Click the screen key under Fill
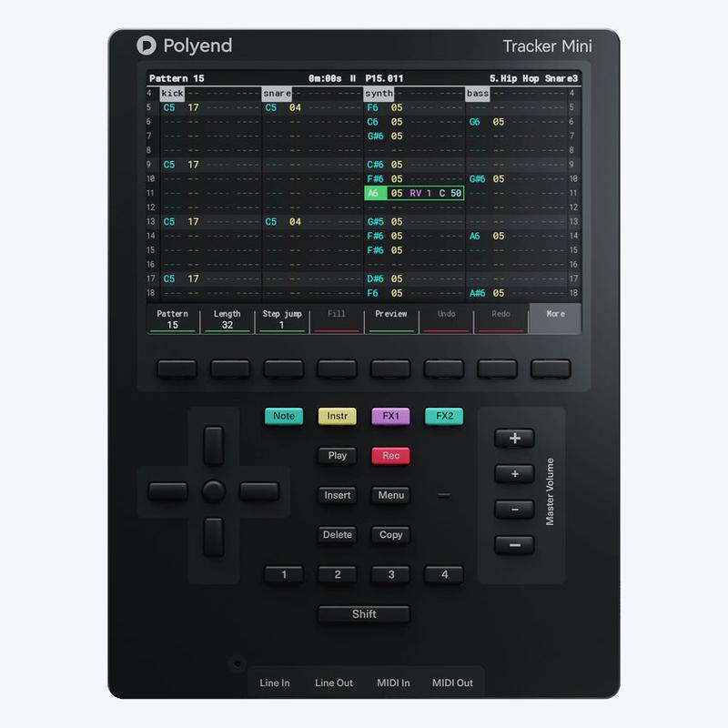728x728 pixels. pyautogui.click(x=337, y=369)
